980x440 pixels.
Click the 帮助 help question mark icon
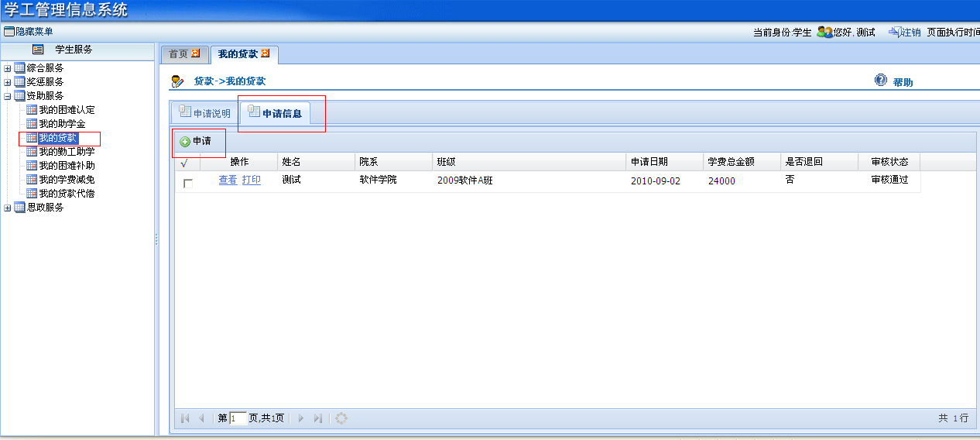click(880, 81)
